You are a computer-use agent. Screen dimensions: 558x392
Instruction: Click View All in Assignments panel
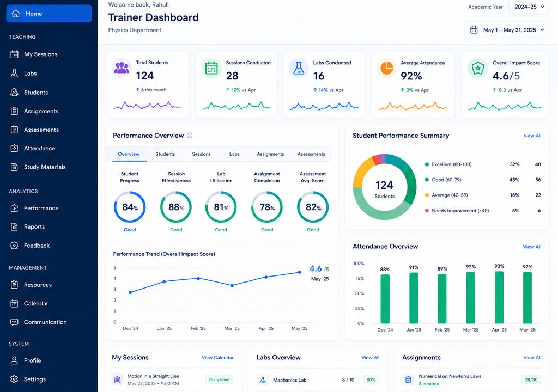click(532, 358)
